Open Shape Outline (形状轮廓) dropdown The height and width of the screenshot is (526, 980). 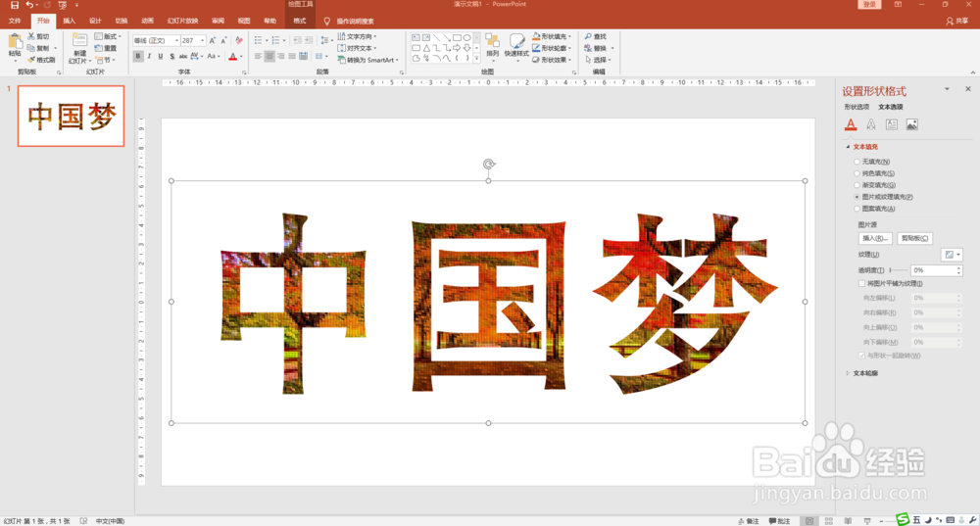click(552, 48)
